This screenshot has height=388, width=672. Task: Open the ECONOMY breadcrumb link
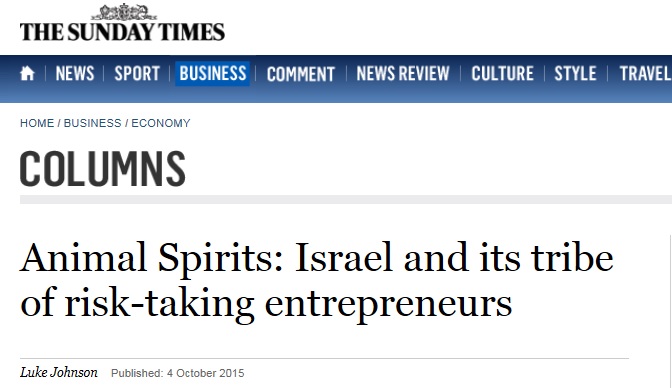point(161,123)
